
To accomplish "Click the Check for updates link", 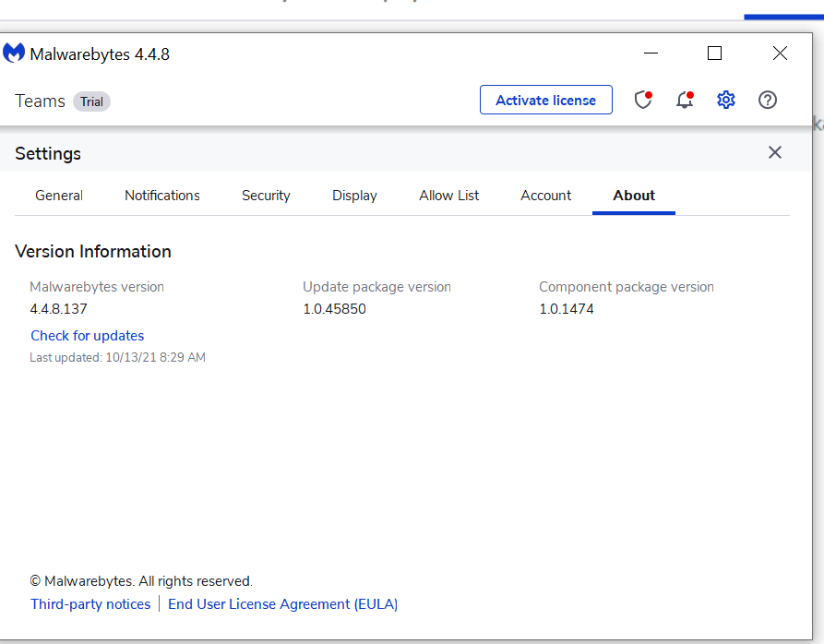I will pos(88,336).
